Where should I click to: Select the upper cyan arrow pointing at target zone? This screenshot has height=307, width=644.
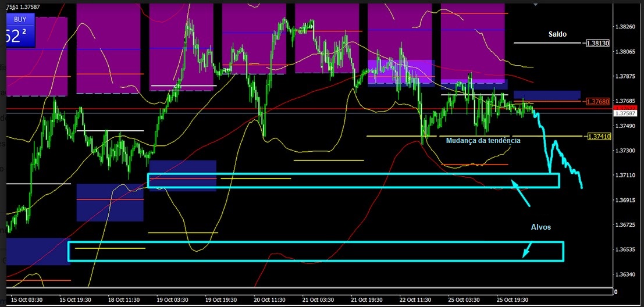click(521, 193)
